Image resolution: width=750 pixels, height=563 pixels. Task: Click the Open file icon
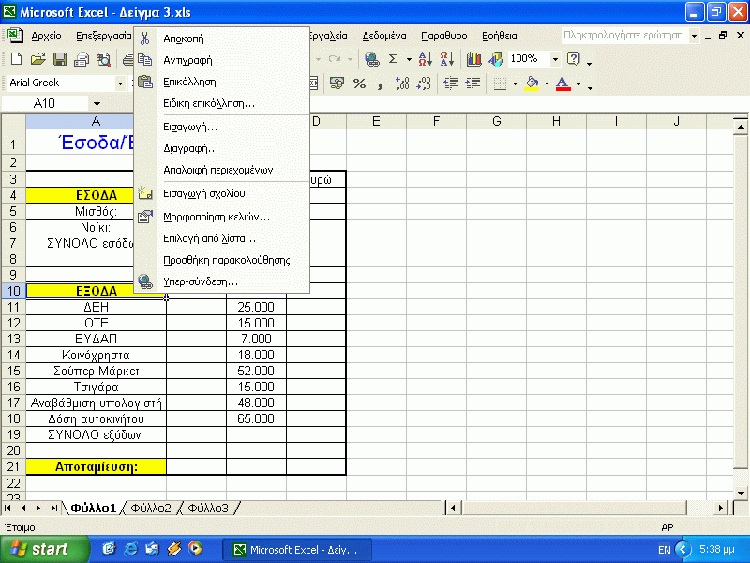pos(38,59)
